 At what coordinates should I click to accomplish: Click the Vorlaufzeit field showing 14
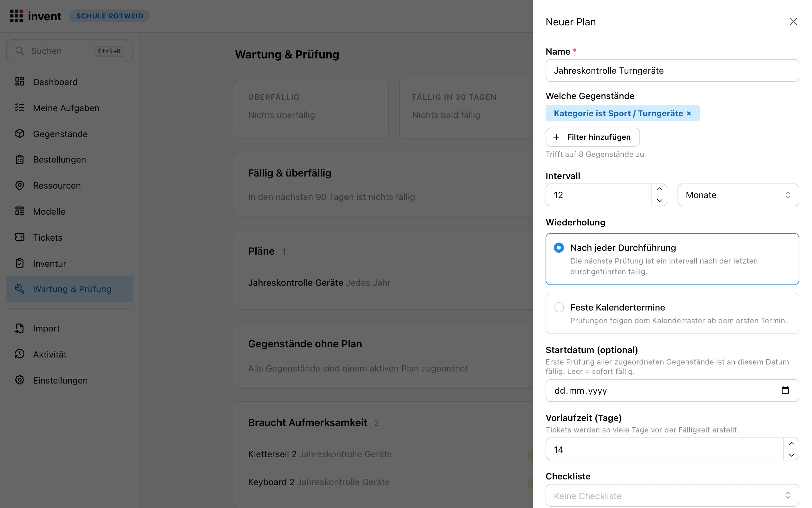click(665, 449)
